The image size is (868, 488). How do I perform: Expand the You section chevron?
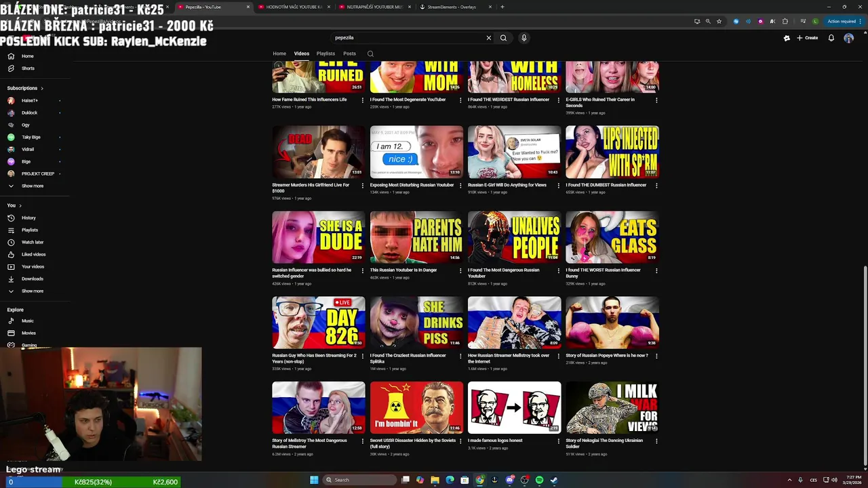(x=20, y=205)
